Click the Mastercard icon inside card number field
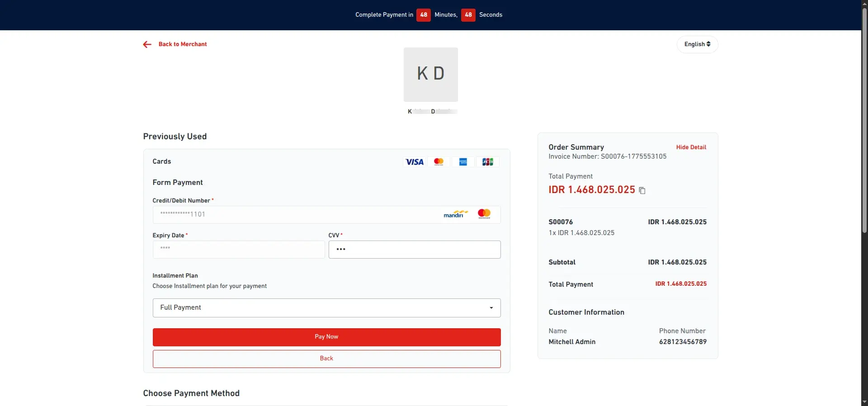Image resolution: width=868 pixels, height=406 pixels. (x=484, y=214)
